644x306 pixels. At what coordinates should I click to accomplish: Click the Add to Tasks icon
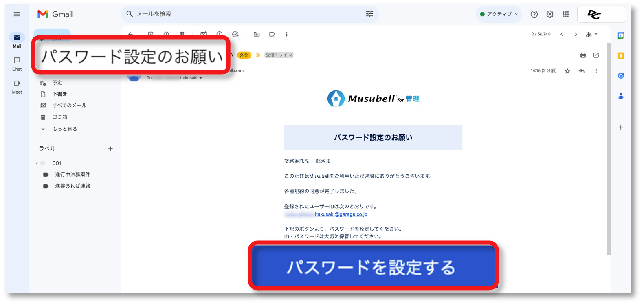tap(235, 35)
